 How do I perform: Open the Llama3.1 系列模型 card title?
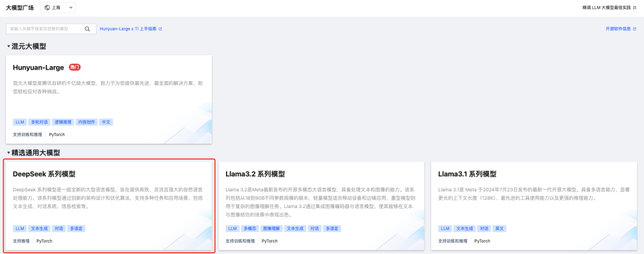pyautogui.click(x=467, y=174)
